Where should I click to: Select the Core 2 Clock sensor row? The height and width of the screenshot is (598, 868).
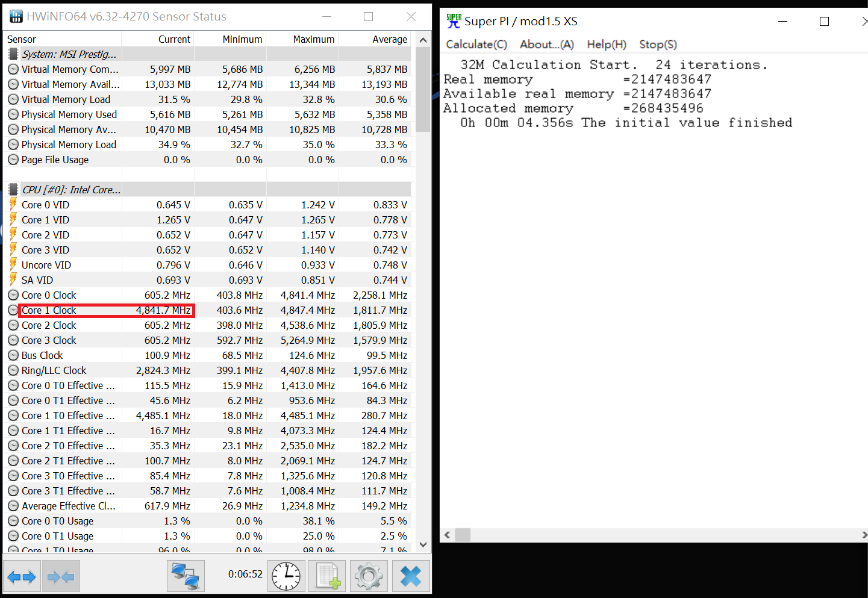click(208, 325)
